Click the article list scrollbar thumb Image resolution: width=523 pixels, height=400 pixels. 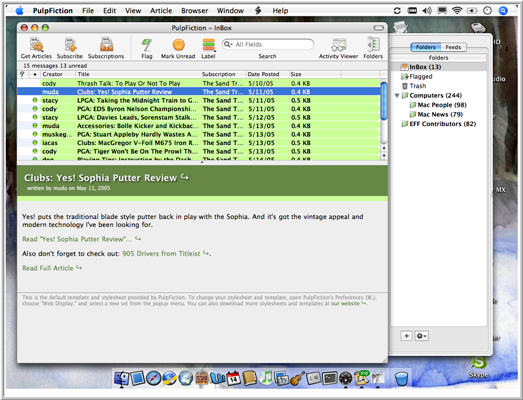click(384, 100)
